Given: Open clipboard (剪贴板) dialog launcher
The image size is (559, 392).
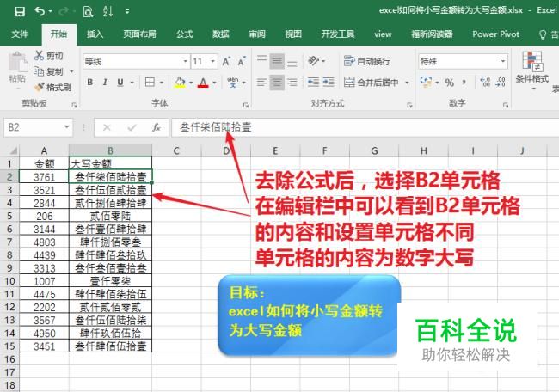Looking at the screenshot, I should pyautogui.click(x=74, y=105).
